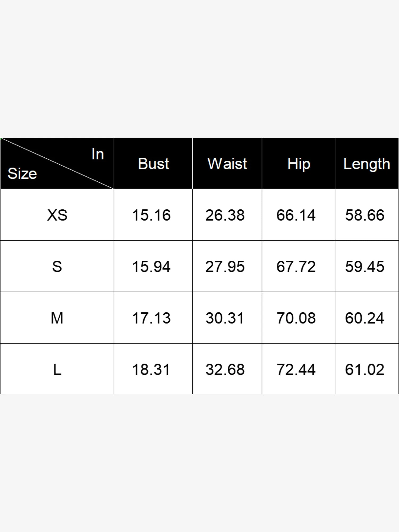Select XS waist value 26.38
Image resolution: width=399 pixels, height=532 pixels.
click(x=225, y=215)
